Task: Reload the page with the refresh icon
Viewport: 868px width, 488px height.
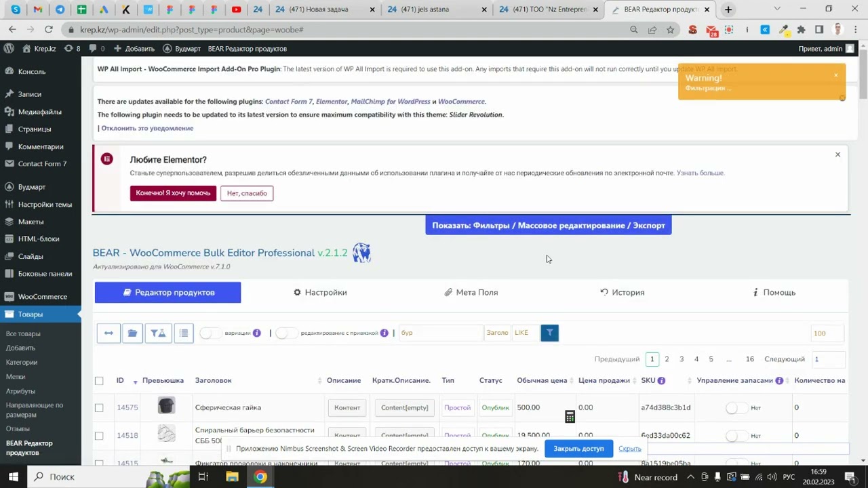Action: pos(48,30)
